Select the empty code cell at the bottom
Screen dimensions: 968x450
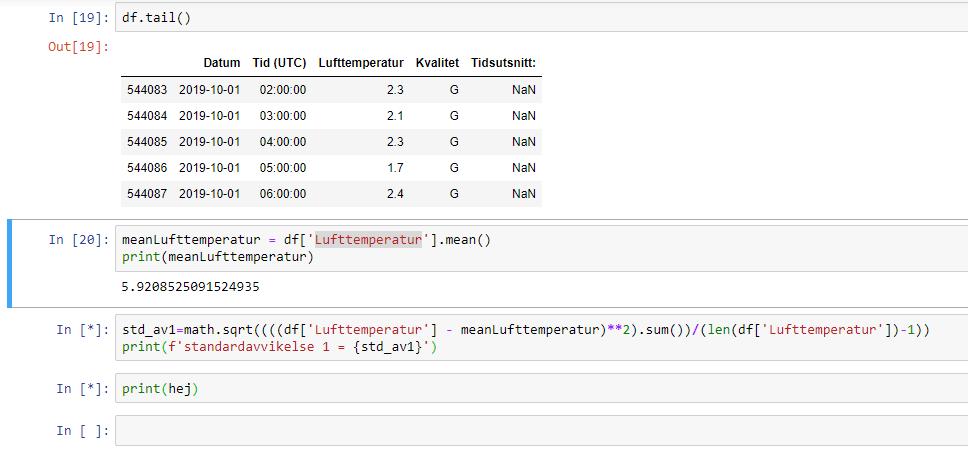point(540,431)
